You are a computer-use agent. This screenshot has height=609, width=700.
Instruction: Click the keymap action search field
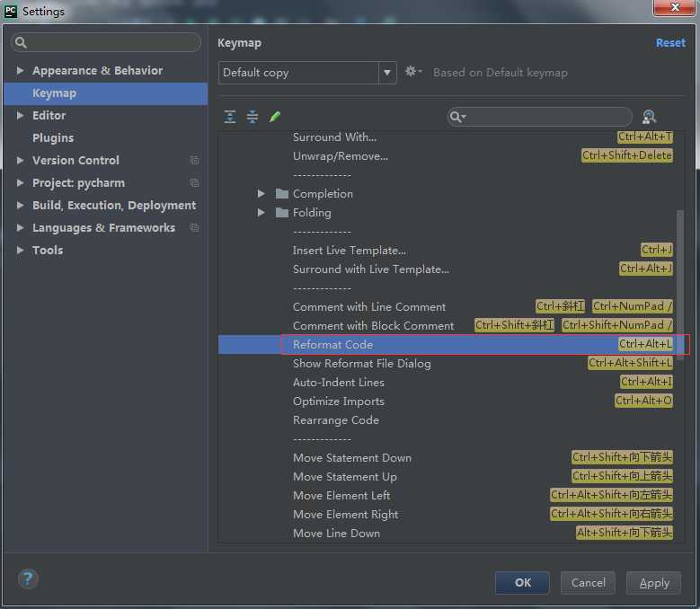(x=539, y=117)
